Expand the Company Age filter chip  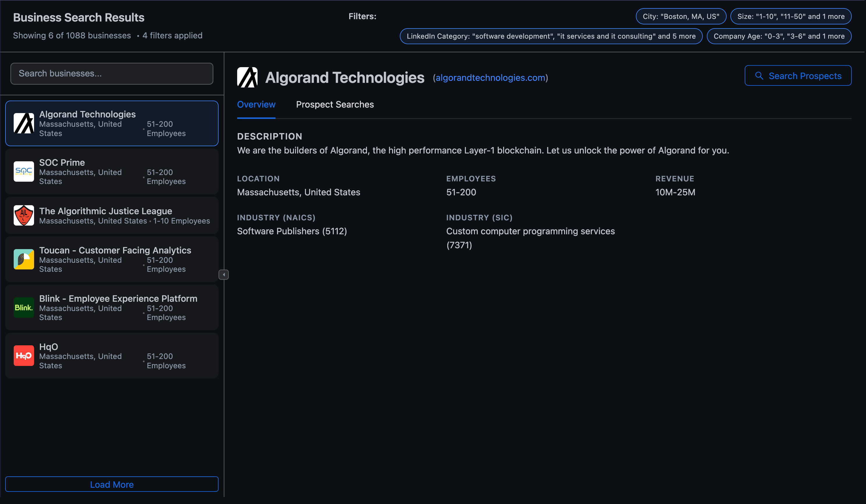pyautogui.click(x=779, y=36)
